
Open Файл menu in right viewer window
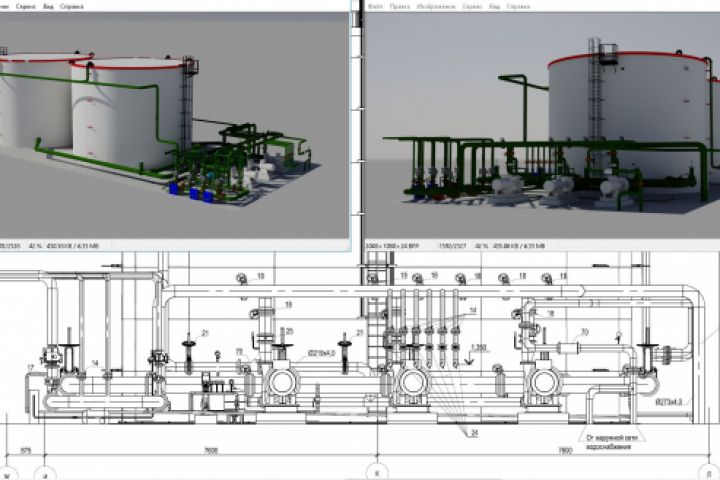375,6
